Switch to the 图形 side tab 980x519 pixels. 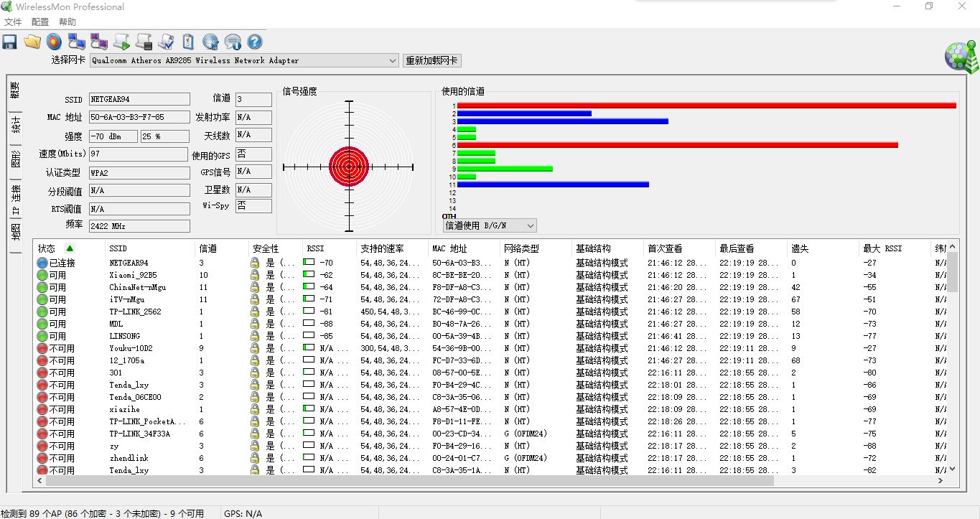tap(15, 159)
